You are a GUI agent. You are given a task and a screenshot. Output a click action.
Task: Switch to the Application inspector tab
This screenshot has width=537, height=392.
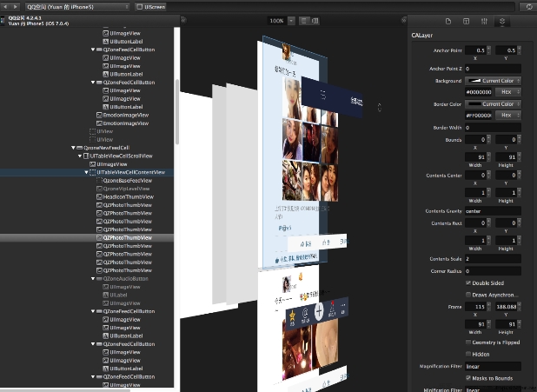pos(447,20)
